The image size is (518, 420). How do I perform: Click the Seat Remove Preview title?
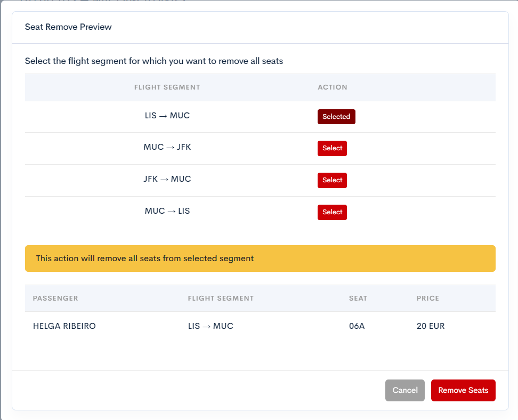click(68, 27)
